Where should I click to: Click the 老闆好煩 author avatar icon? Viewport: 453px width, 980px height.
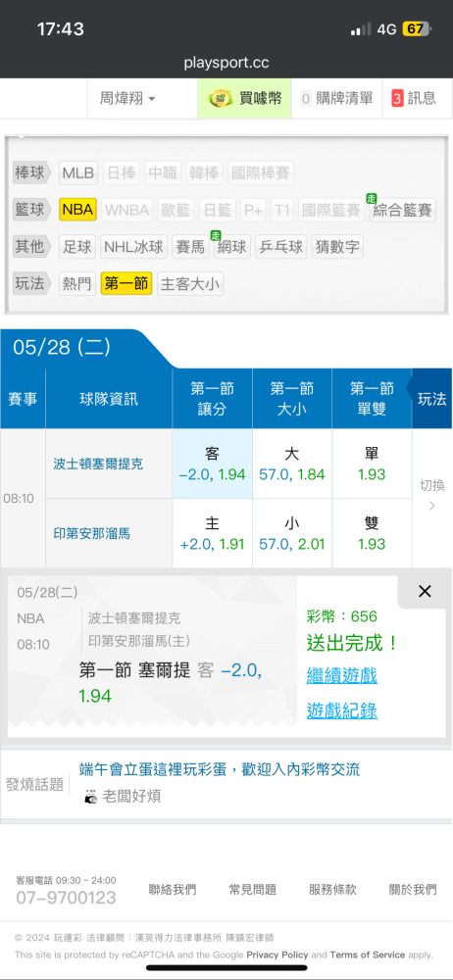pos(91,796)
